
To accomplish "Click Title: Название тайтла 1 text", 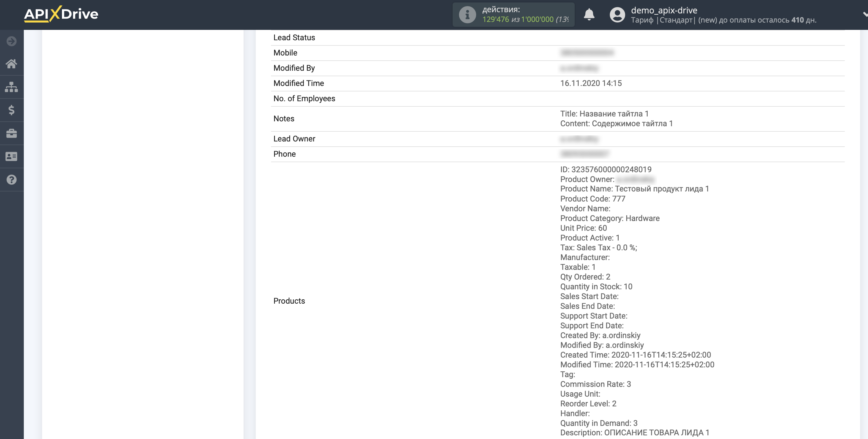I will (604, 114).
